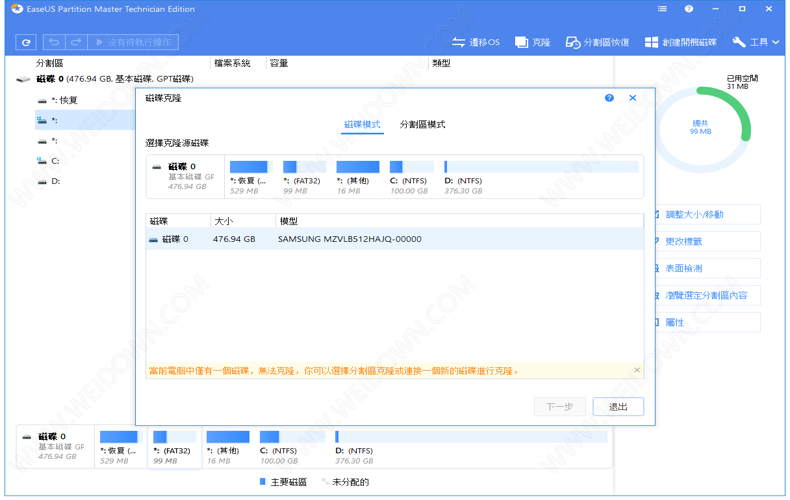Click the 退出 exit button
The height and width of the screenshot is (500, 790).
tap(618, 406)
